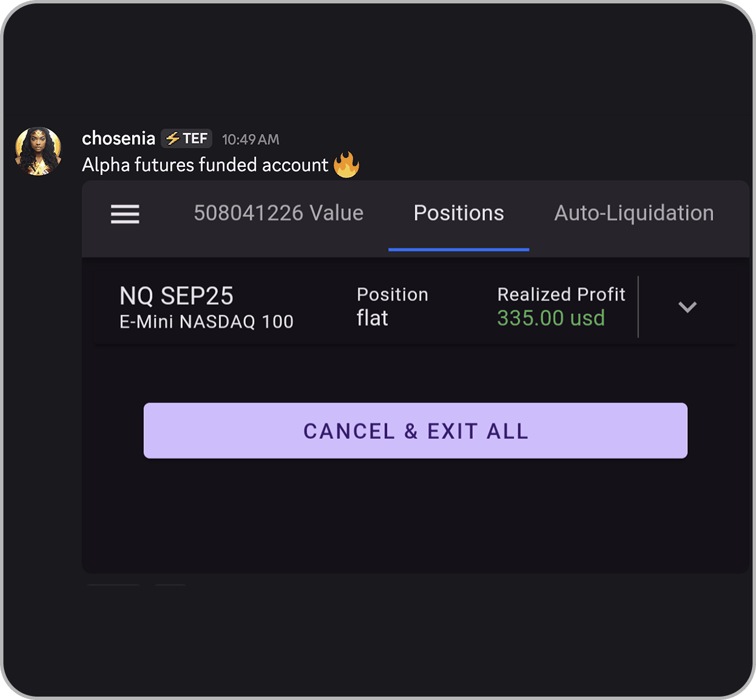Click the "Alpha futures funded account" message text
Screen dimensions: 756x700
pos(205,165)
